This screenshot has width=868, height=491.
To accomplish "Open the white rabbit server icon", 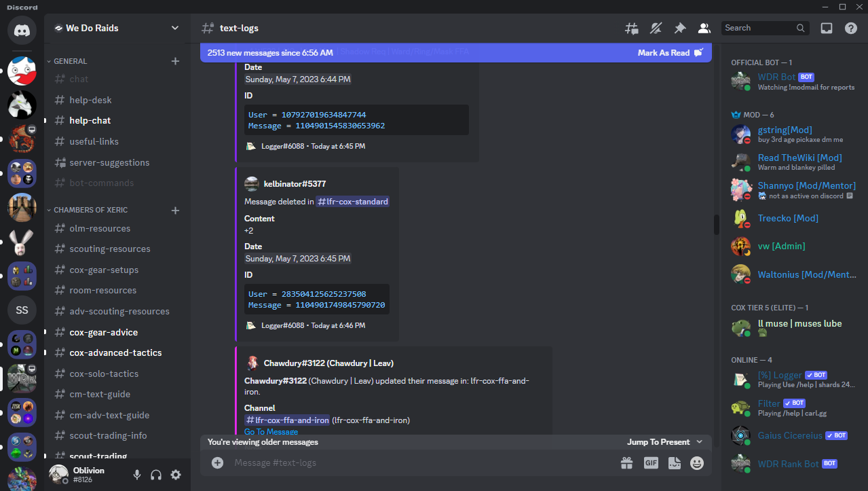I will (22, 241).
